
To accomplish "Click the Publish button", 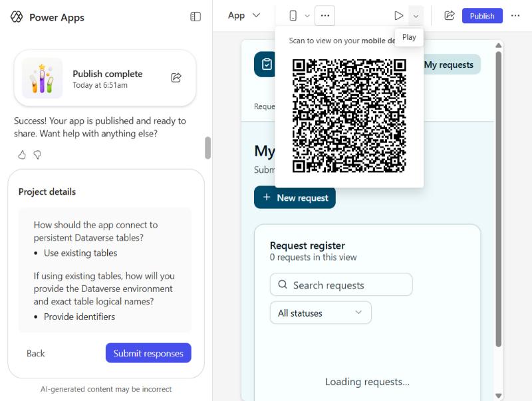I will [x=482, y=16].
